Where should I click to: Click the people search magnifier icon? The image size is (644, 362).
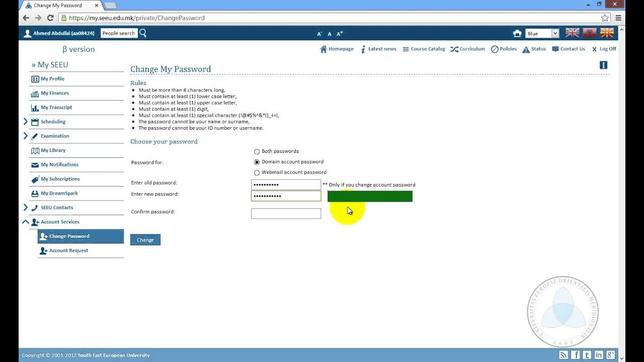pyautogui.click(x=143, y=33)
